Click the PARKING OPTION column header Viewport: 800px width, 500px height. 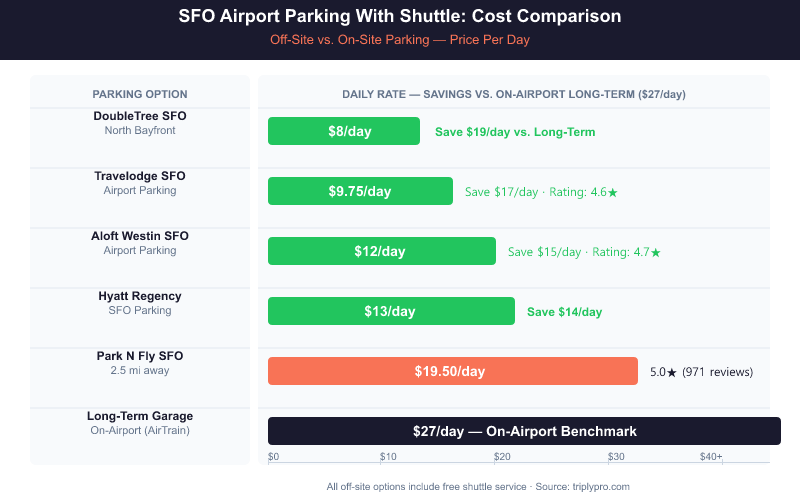[140, 94]
